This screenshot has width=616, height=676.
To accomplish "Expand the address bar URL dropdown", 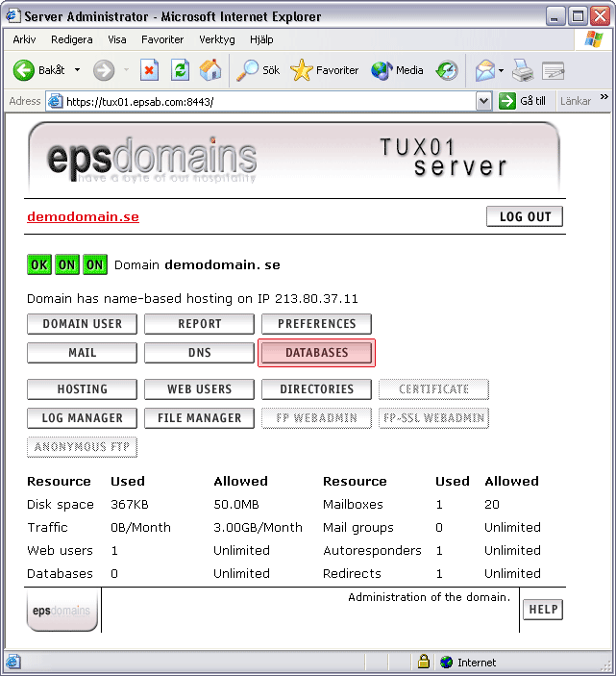I will click(483, 101).
